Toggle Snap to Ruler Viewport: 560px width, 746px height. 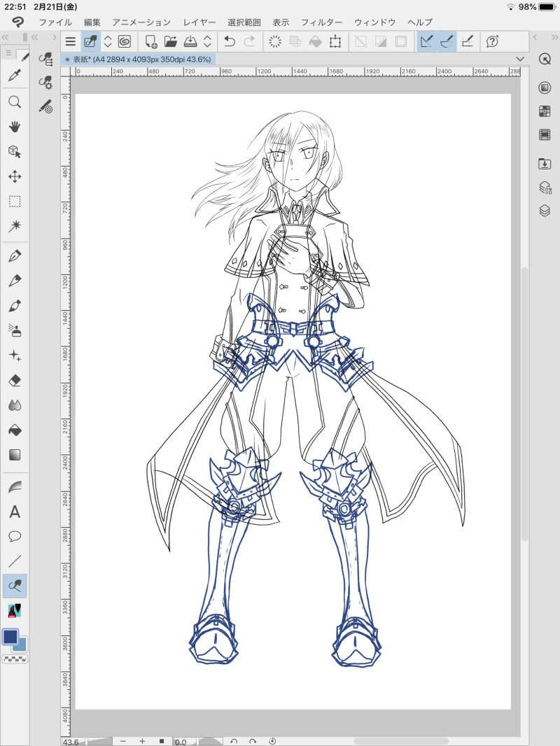[427, 42]
